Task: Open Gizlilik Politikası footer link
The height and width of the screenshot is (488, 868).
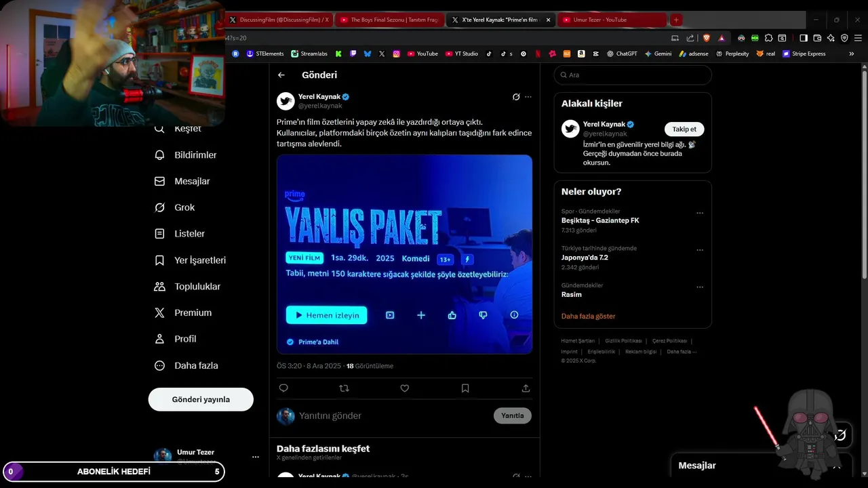Action: (x=623, y=341)
